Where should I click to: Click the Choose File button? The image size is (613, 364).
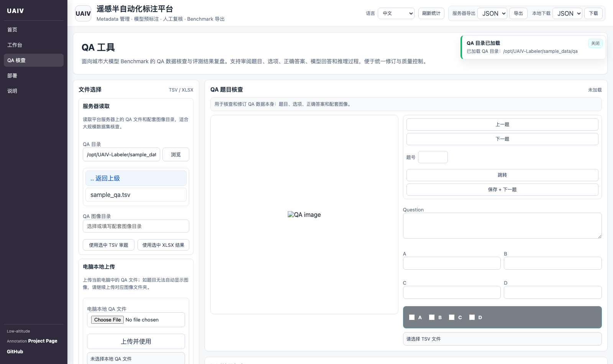click(x=108, y=320)
